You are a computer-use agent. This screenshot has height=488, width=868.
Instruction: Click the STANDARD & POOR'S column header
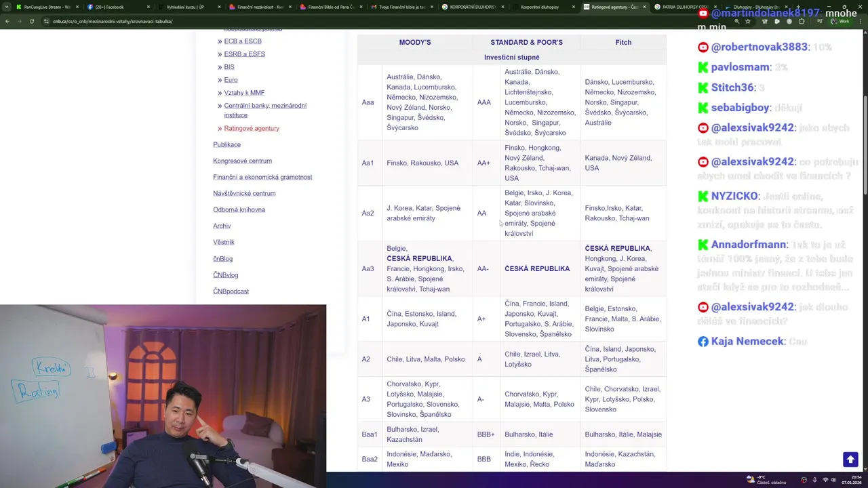(x=527, y=42)
